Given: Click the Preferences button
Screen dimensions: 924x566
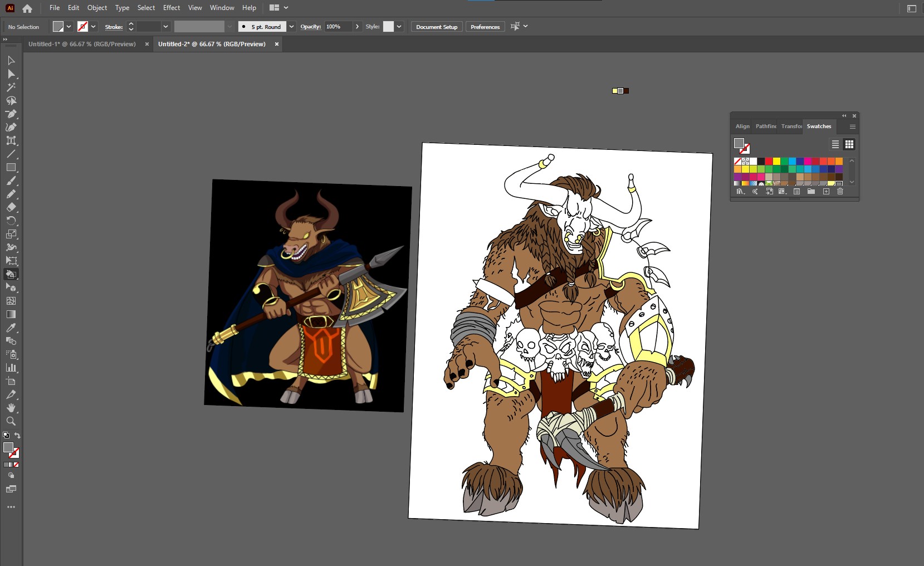Looking at the screenshot, I should (485, 27).
